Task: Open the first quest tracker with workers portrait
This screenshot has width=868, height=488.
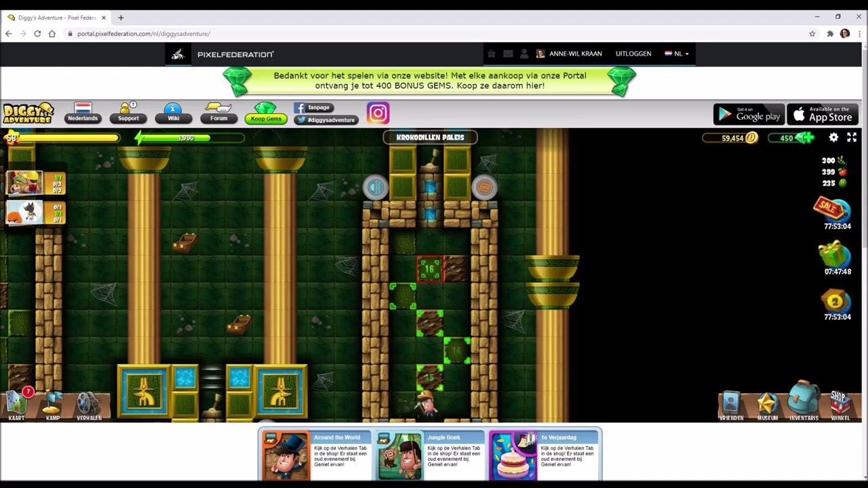Action: click(x=35, y=183)
